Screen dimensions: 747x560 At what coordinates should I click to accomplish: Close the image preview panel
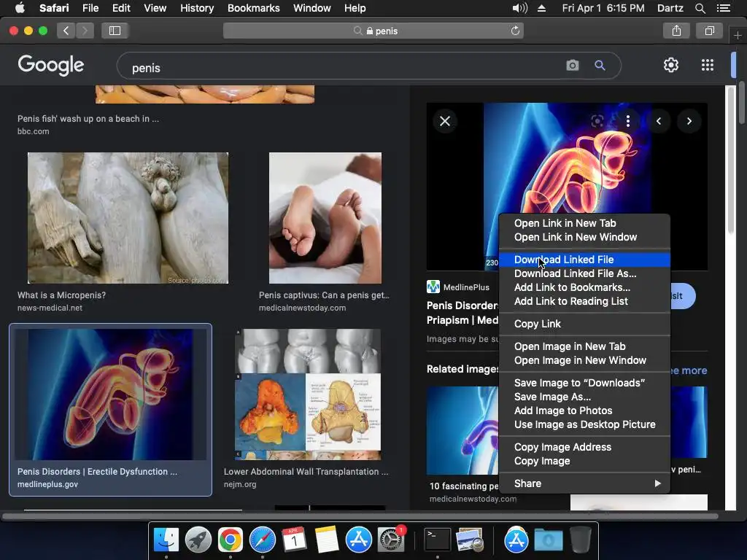[x=445, y=121]
